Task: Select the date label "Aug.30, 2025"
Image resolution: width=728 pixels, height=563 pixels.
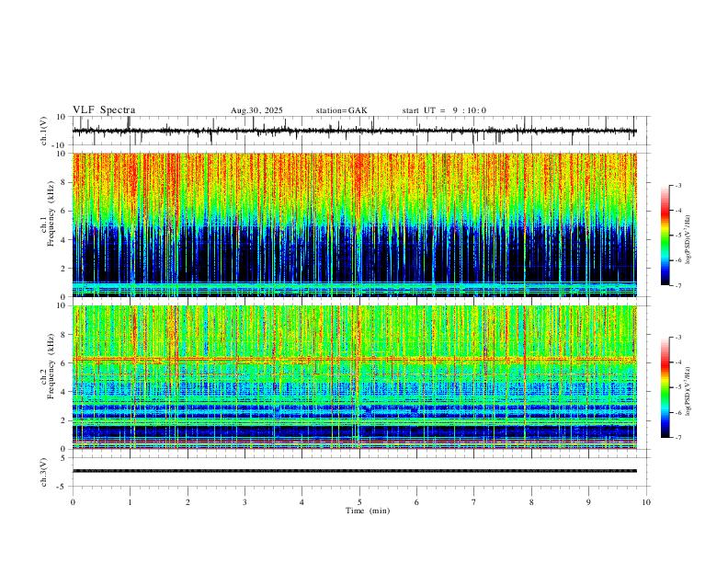Action: (x=256, y=110)
